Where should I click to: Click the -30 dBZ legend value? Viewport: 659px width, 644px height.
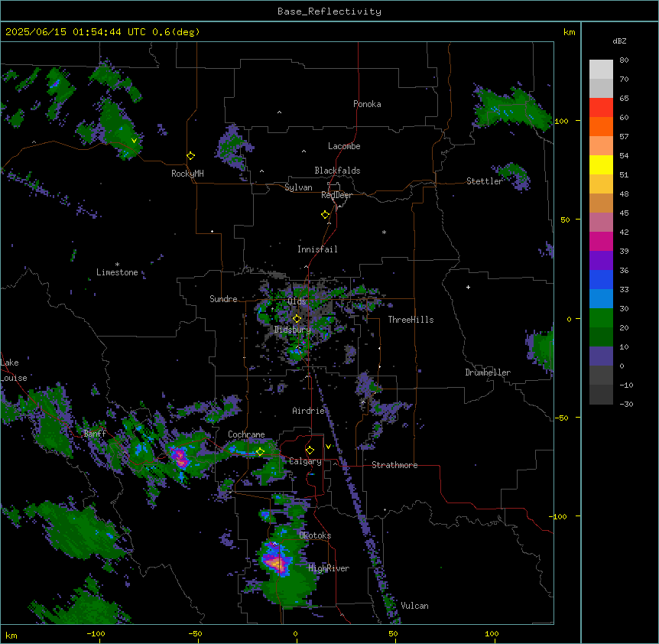pos(626,404)
